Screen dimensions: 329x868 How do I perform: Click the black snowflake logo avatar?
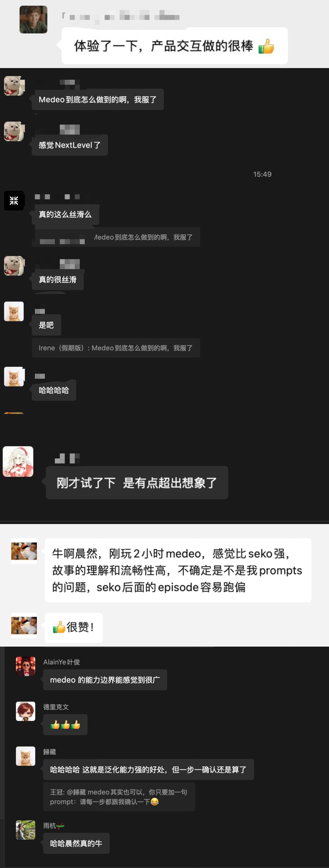[x=14, y=200]
